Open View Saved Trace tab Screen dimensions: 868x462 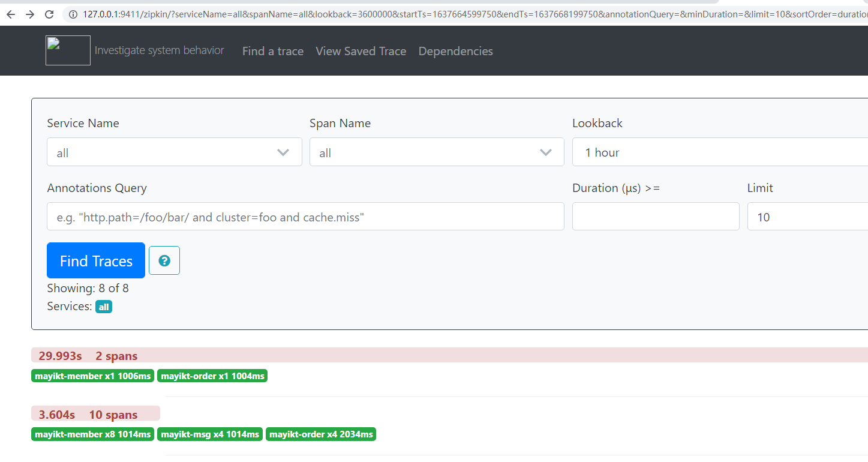coord(361,51)
